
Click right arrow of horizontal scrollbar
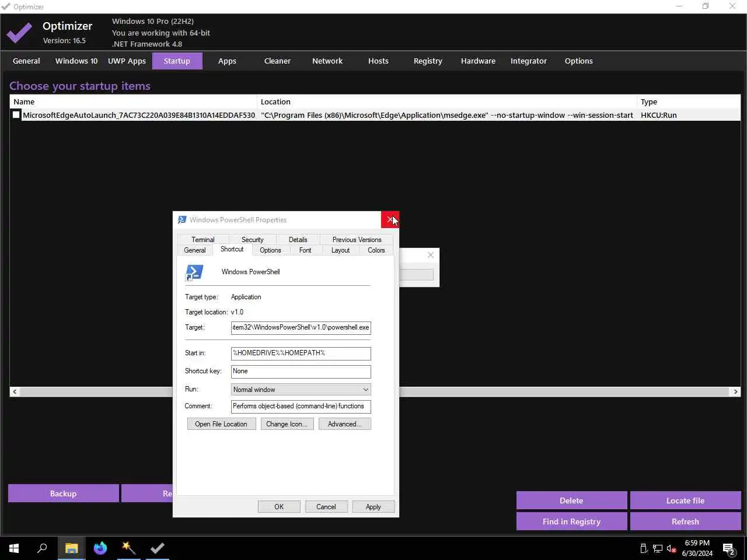(x=735, y=391)
